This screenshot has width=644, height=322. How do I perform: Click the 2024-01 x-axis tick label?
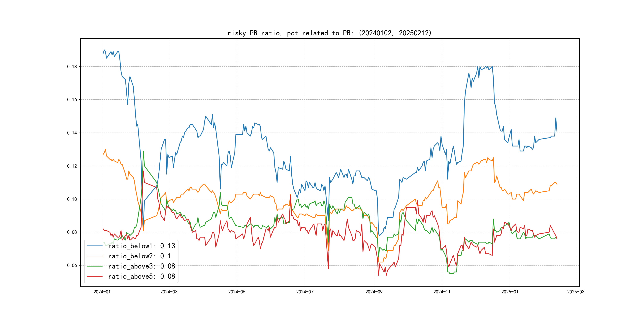102,292
